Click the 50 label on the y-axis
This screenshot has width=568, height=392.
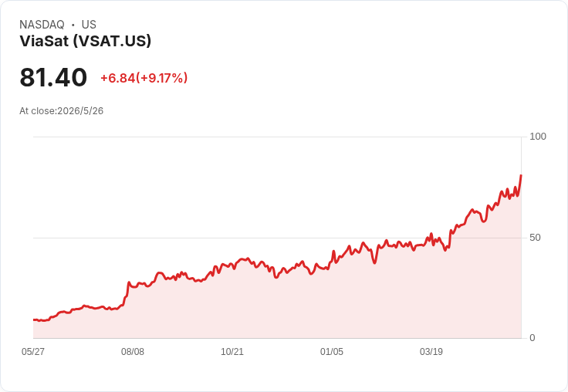535,238
